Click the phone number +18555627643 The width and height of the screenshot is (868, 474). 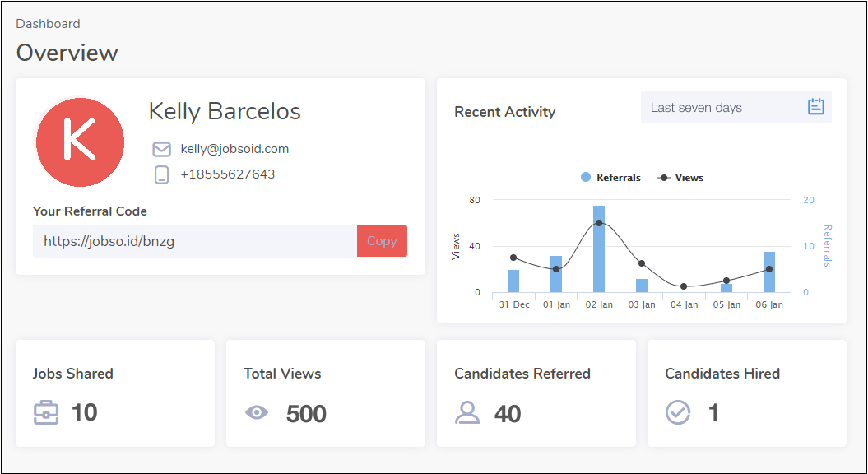228,174
